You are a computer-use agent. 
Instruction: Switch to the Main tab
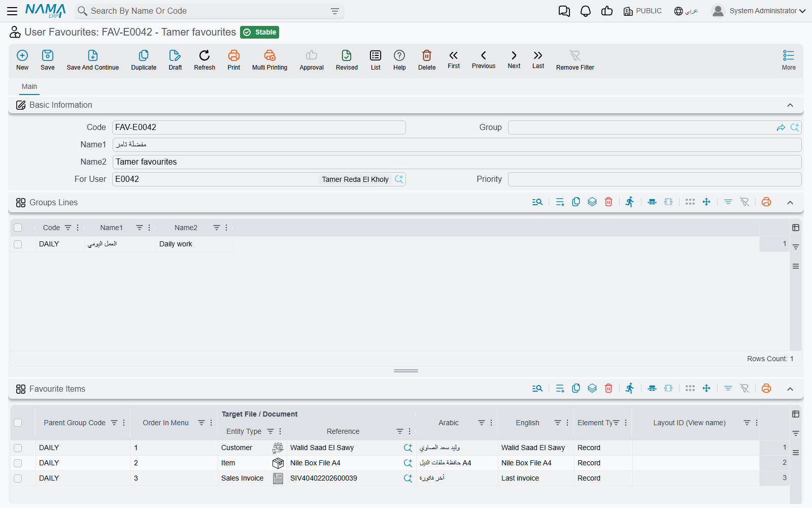(29, 86)
